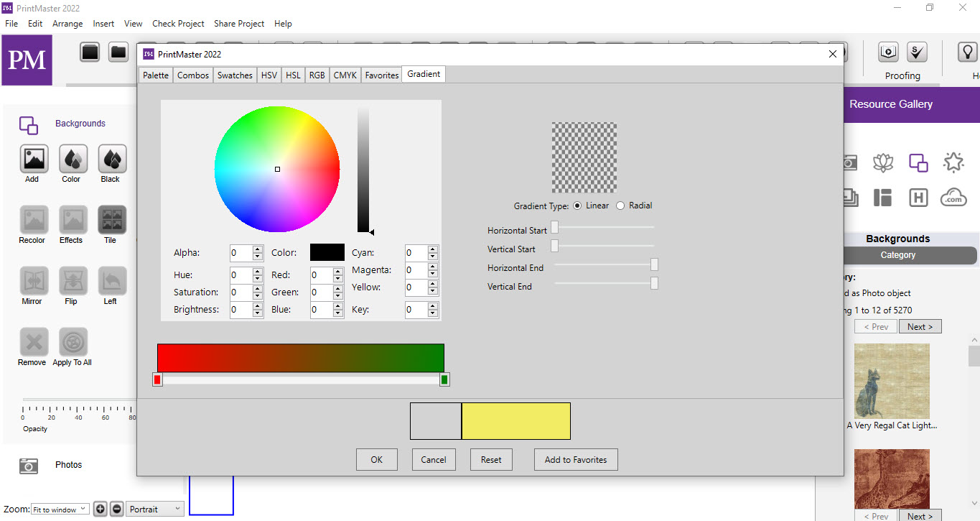Click the Recolor background icon
Screen dimensions: 980x521
pos(34,220)
